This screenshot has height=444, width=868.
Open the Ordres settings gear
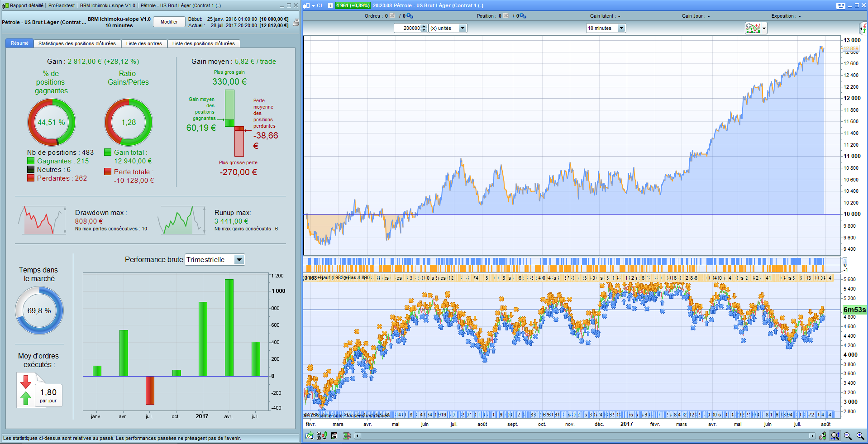point(410,16)
